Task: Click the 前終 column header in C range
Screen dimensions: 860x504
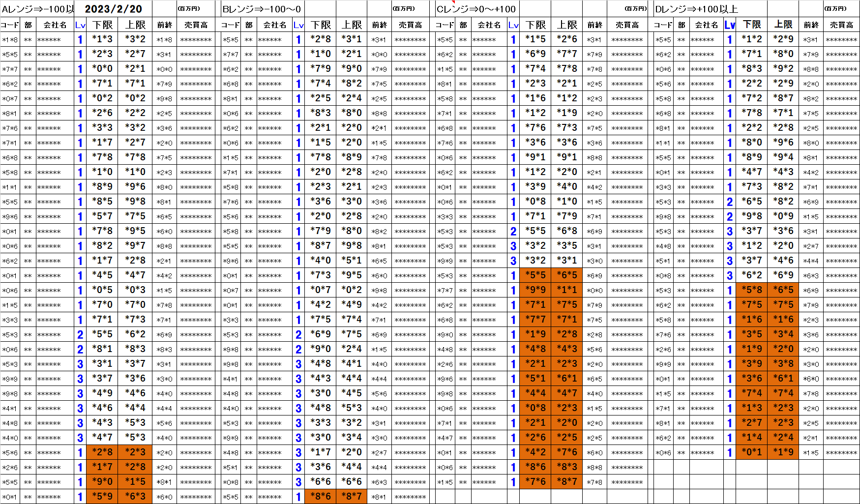Action: tap(594, 25)
